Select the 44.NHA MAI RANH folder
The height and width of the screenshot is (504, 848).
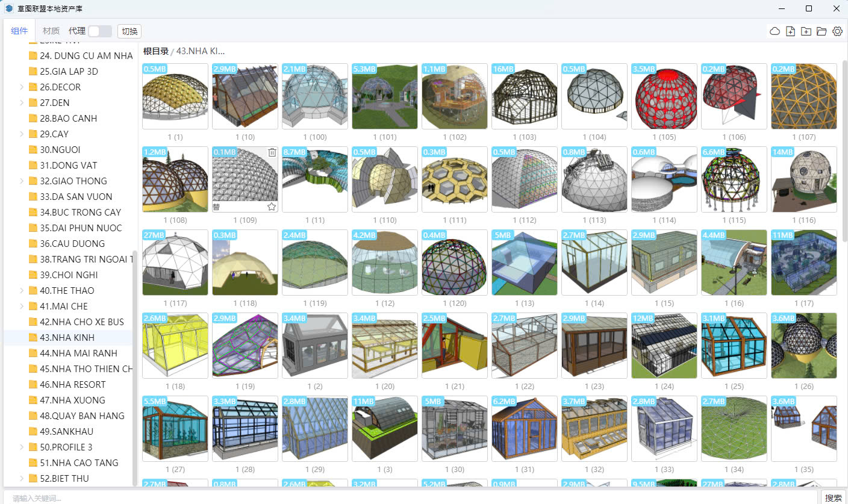tap(78, 353)
